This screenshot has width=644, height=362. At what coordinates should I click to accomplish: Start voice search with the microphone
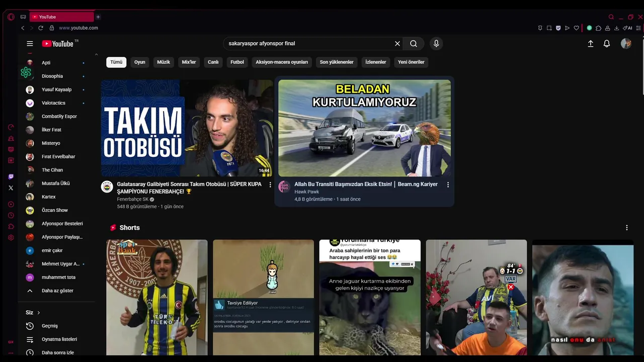[x=436, y=44]
